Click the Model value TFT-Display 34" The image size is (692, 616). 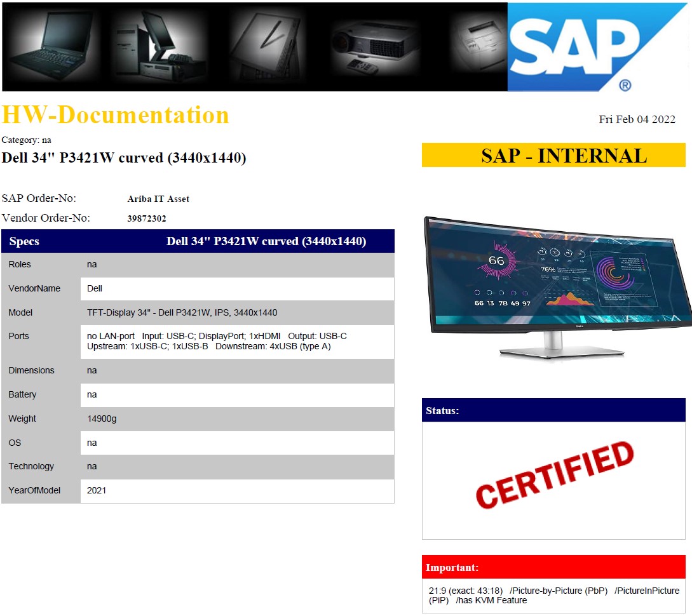coord(182,312)
